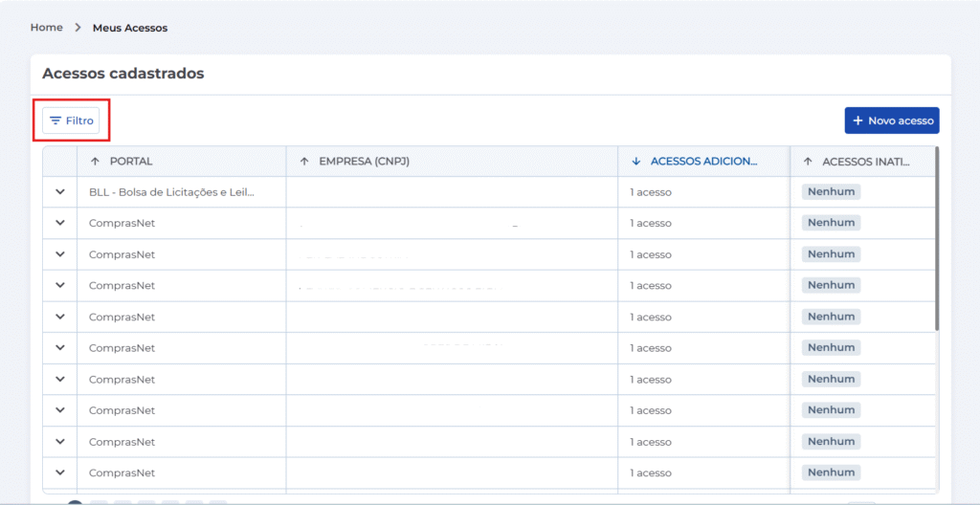Click the 1 acesso cell in the BLL row

click(x=651, y=192)
